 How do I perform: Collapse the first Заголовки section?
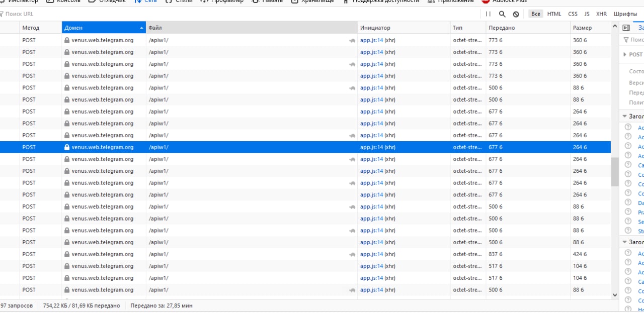(x=625, y=116)
